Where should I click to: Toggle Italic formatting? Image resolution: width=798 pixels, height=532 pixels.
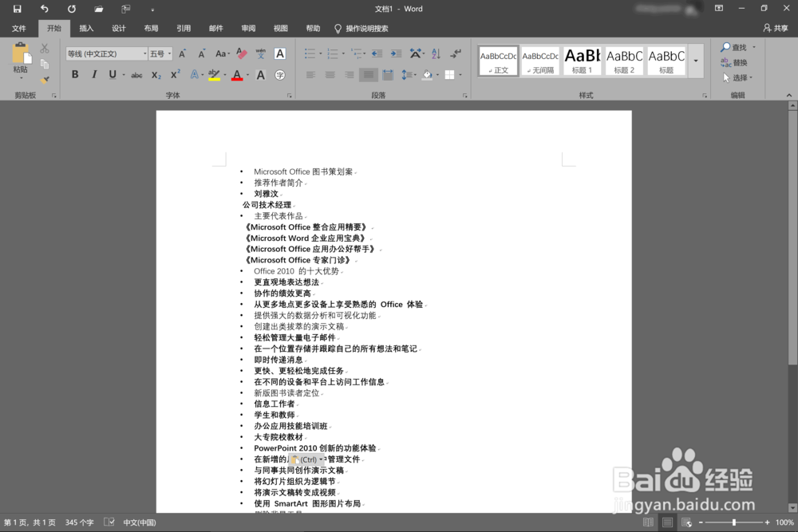click(x=94, y=75)
